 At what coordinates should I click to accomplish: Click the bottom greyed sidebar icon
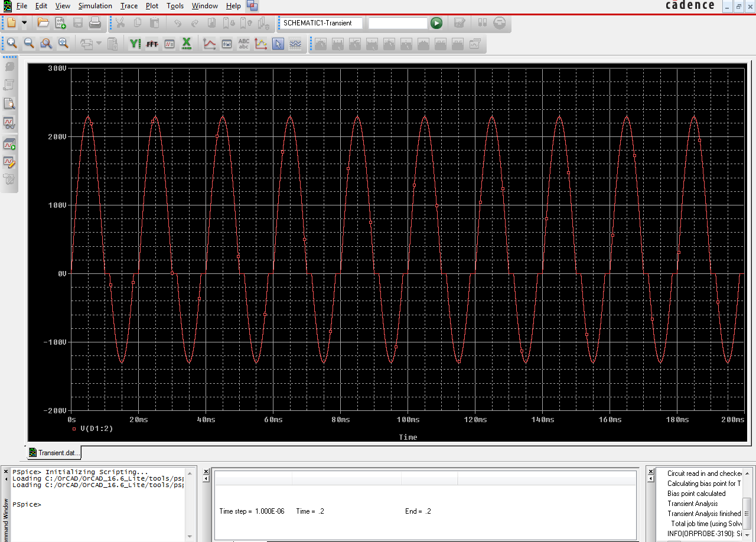pyautogui.click(x=9, y=179)
